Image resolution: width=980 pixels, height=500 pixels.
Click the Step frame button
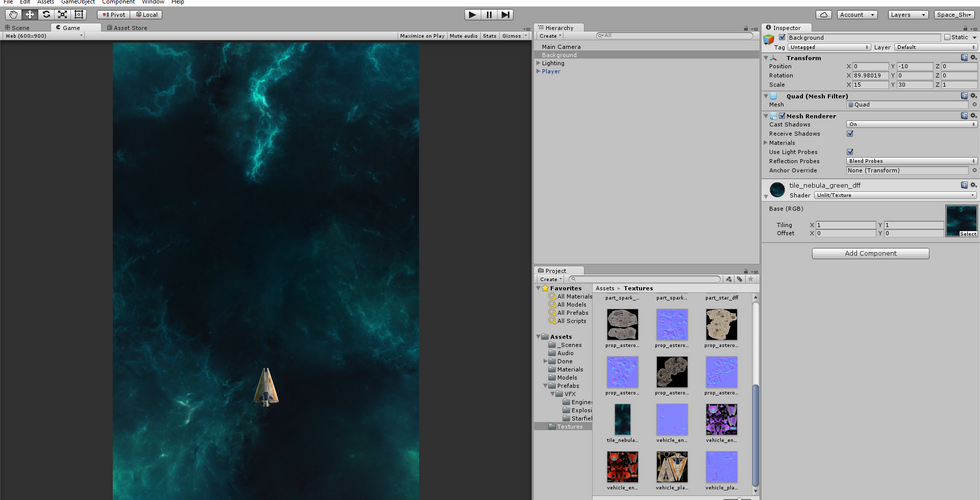[x=506, y=14]
